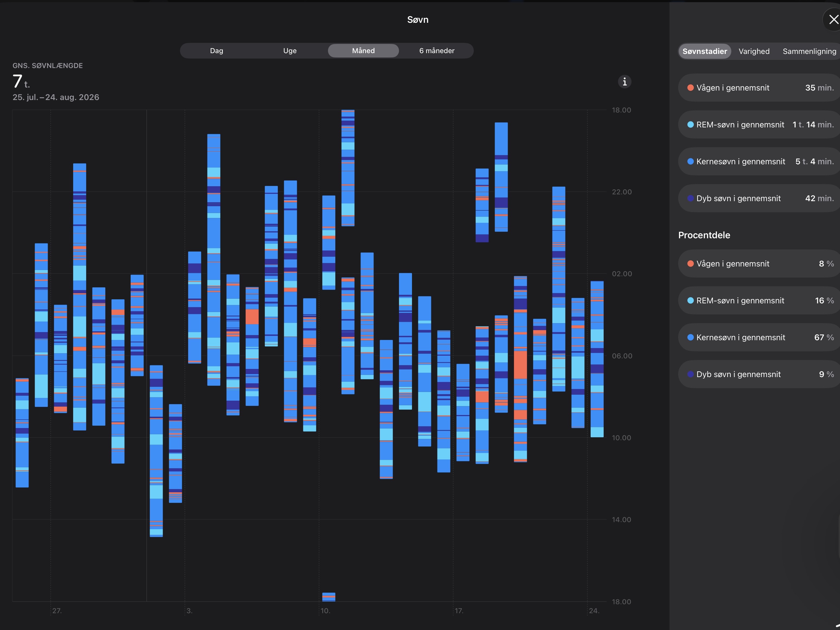Tap the small sleep segment at the chart bottom
This screenshot has width=840, height=630.
point(329,597)
